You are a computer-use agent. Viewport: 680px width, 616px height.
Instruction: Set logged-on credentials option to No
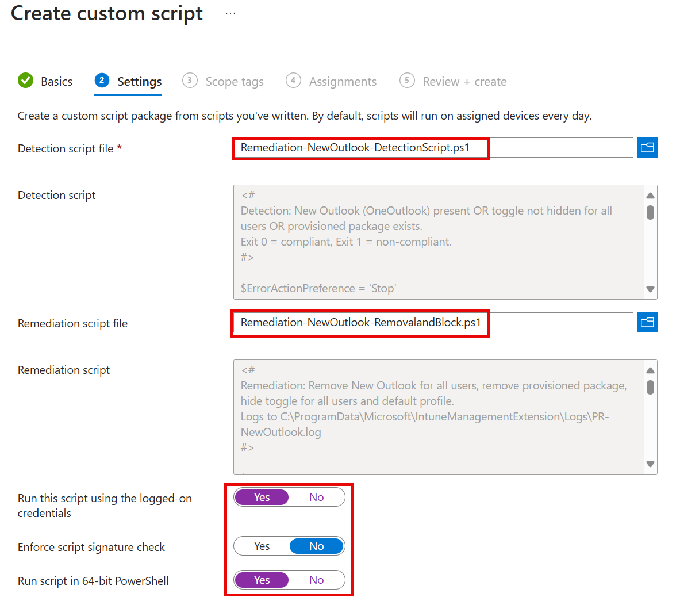tap(317, 497)
